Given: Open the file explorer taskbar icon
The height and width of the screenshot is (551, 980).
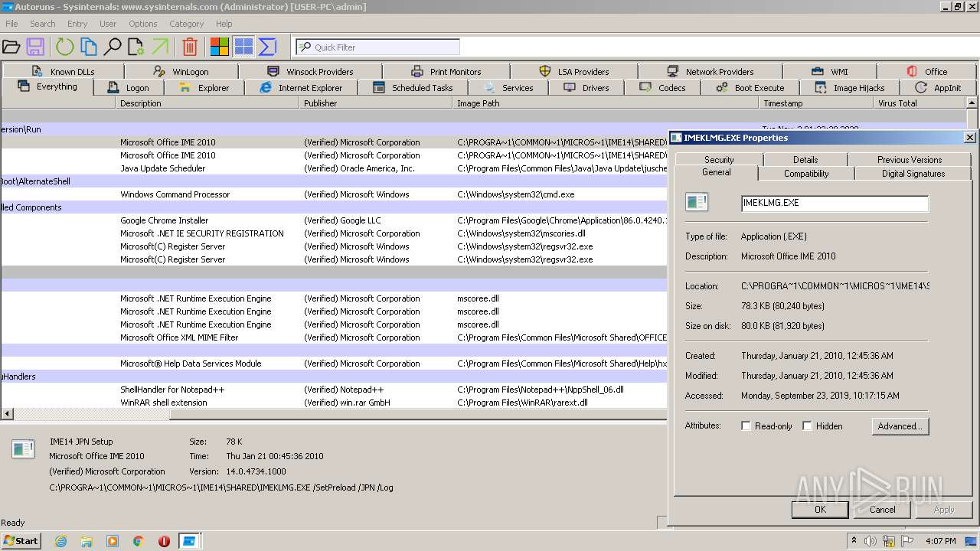Looking at the screenshot, I should coord(87,541).
